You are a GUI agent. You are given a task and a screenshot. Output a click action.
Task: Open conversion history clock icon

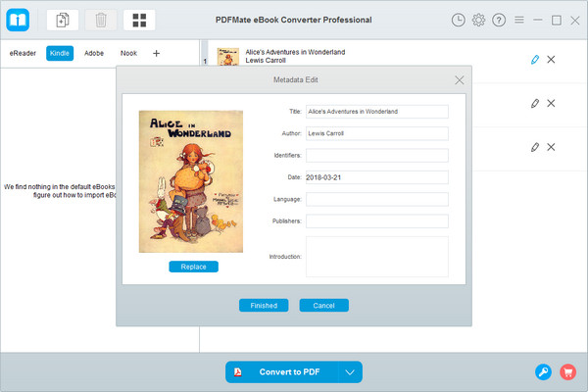tap(459, 20)
